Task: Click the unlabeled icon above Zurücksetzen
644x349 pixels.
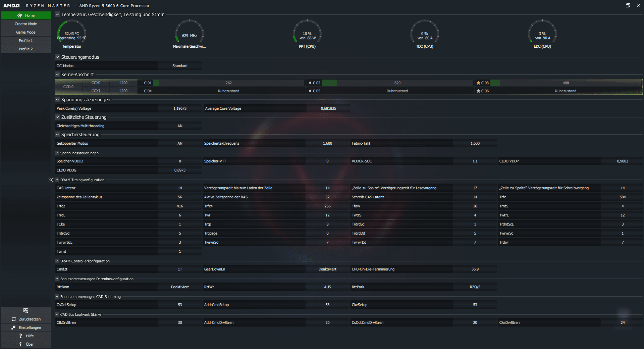Action: pos(26,311)
